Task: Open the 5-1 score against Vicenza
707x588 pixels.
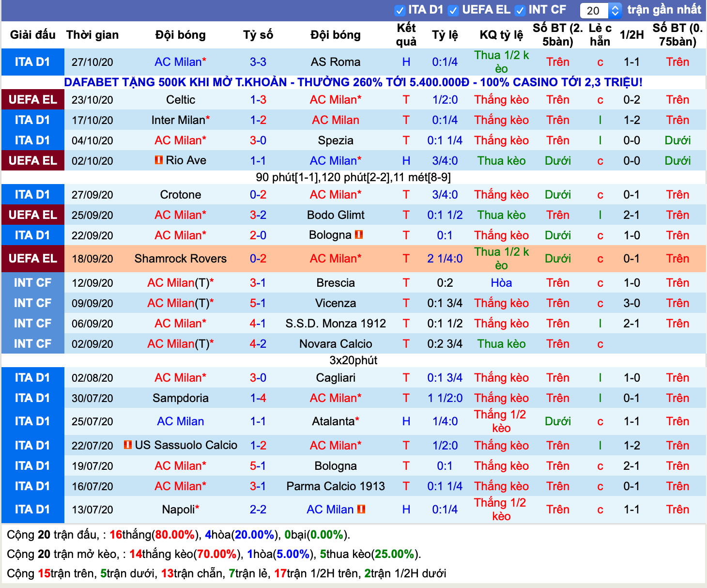Action: [x=258, y=303]
